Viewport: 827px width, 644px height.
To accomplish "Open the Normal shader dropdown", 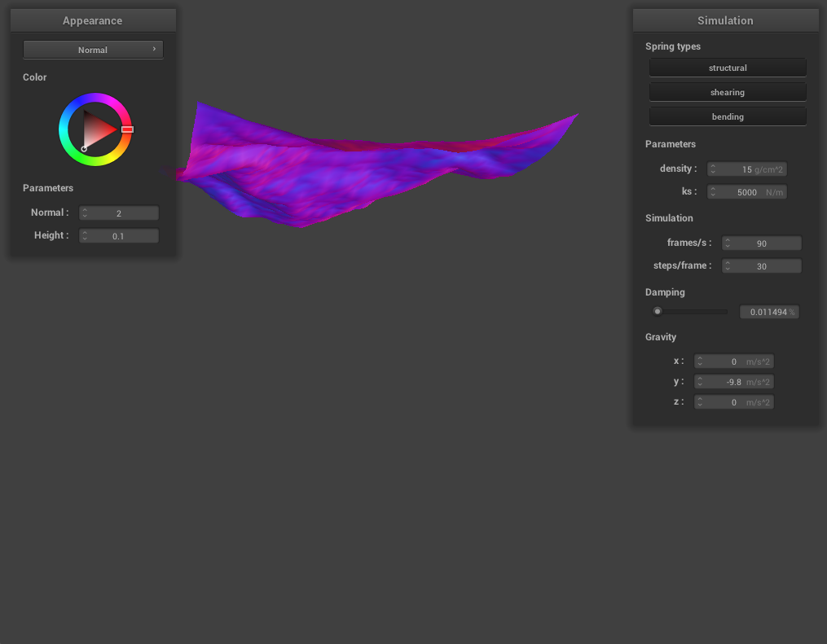I will (93, 50).
